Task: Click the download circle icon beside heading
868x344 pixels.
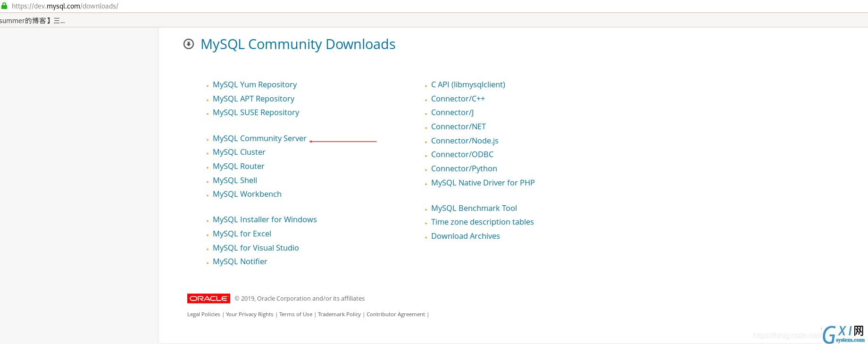Action: [x=189, y=44]
